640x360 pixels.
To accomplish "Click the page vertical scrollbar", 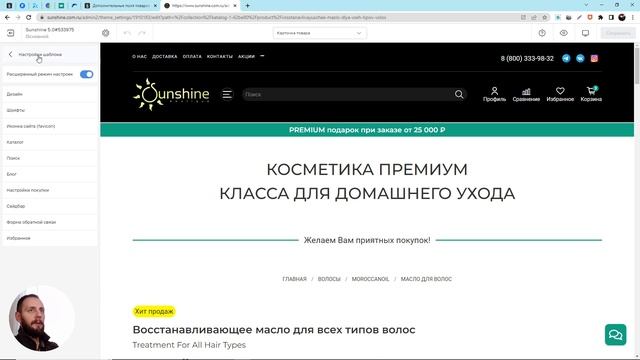I will tap(637, 65).
